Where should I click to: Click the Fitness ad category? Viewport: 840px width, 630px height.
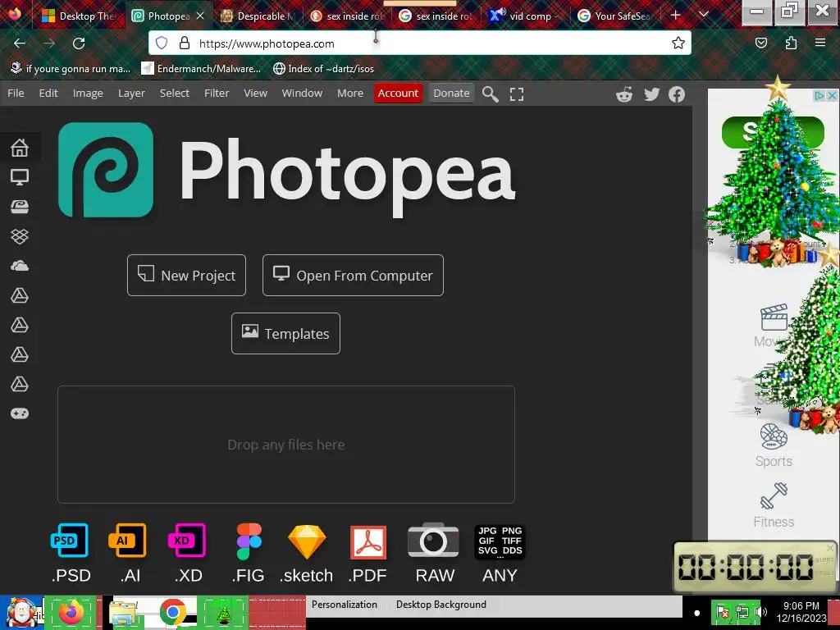[x=774, y=506]
